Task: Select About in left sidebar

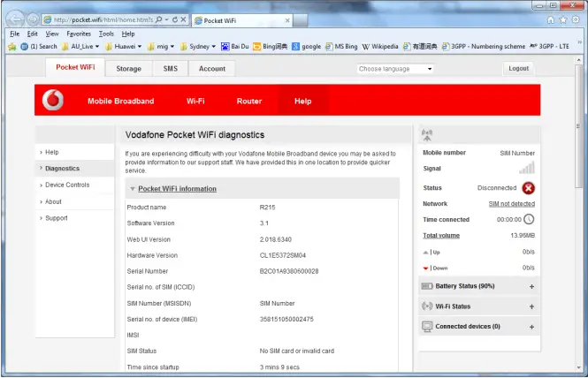Action: pyautogui.click(x=75, y=201)
